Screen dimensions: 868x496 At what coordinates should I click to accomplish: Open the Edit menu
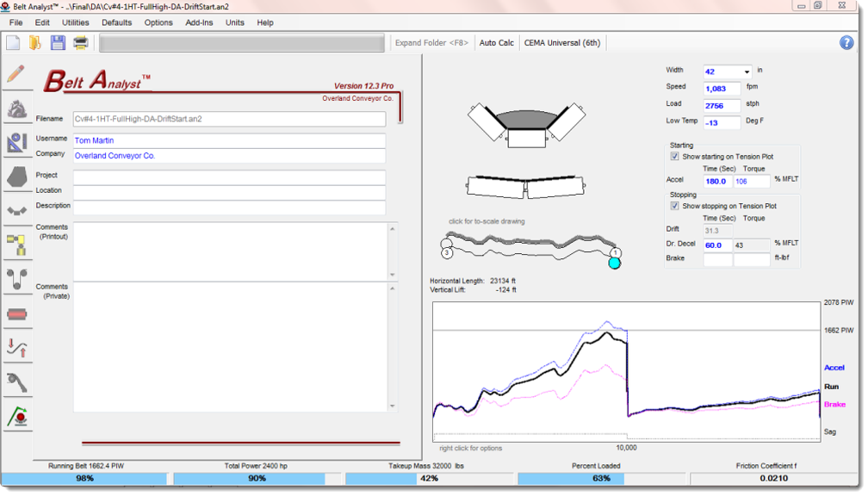tap(42, 22)
